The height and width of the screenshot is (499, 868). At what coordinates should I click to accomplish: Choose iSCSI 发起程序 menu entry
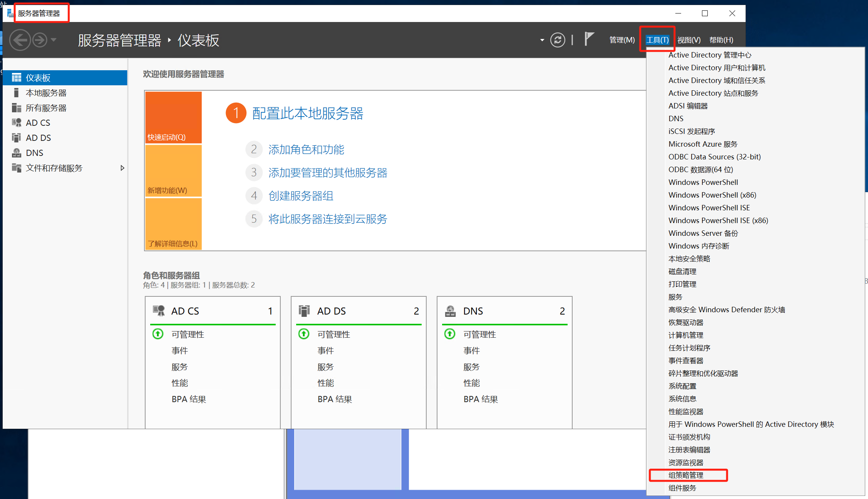pos(692,131)
